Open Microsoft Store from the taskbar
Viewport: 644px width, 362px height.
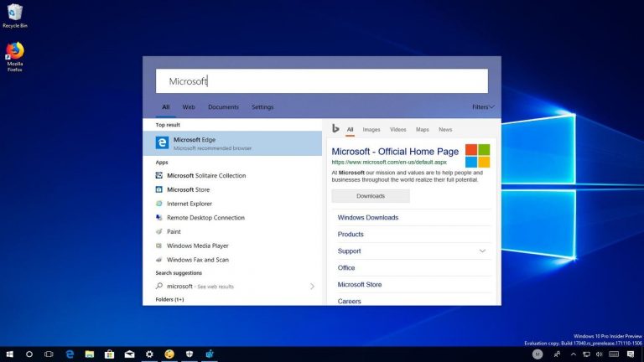pos(109,354)
